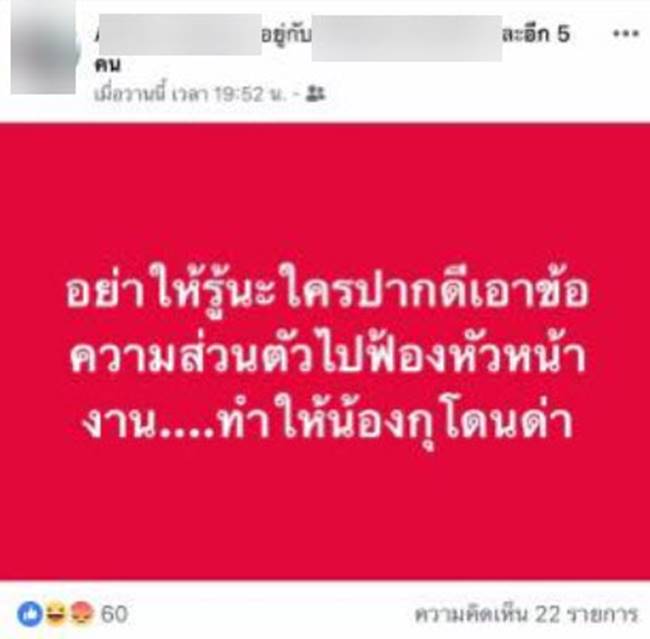Click the line "งาน....ทำให้น้องกูโดนด่า"
Screen dimensions: 650x639
[327, 423]
